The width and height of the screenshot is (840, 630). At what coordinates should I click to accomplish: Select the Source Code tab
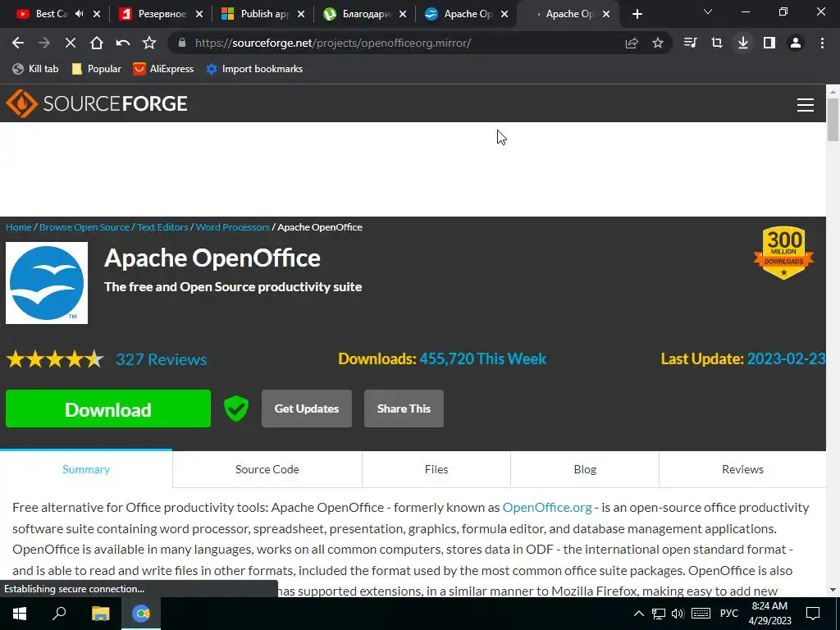coord(267,469)
